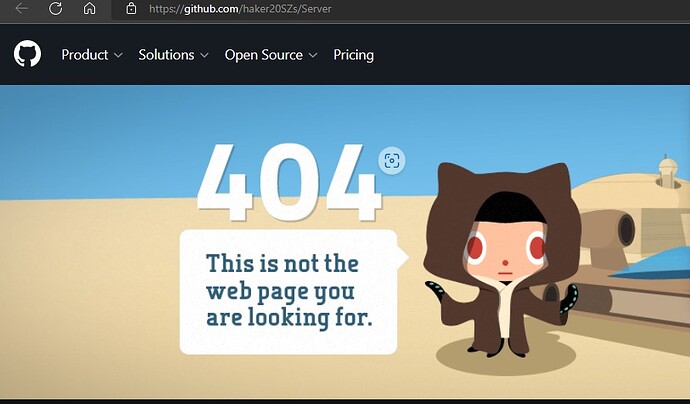The width and height of the screenshot is (690, 404).
Task: Click the 'This is not the' text line
Action: tap(283, 263)
